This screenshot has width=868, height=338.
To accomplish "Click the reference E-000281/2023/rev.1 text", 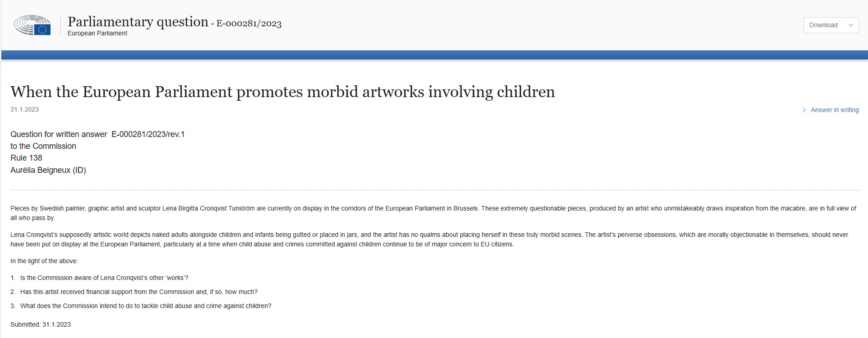I will tap(148, 134).
